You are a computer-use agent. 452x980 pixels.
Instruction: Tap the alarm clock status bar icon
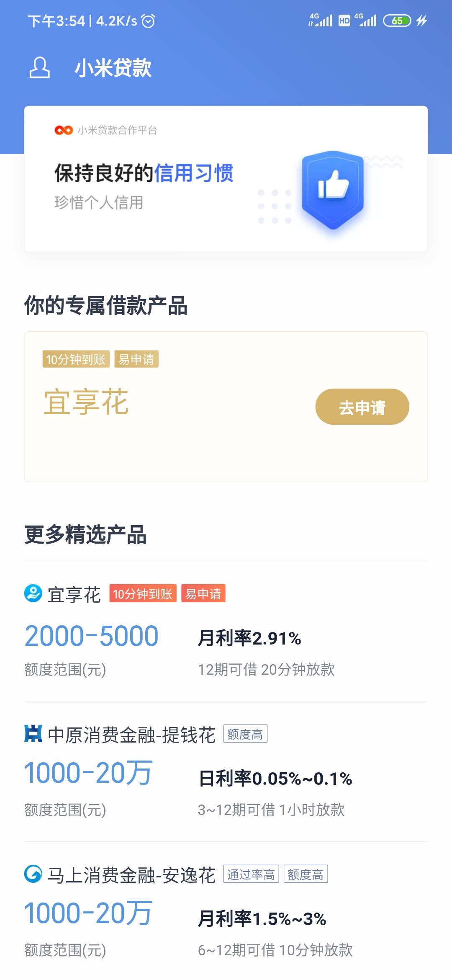(x=148, y=21)
